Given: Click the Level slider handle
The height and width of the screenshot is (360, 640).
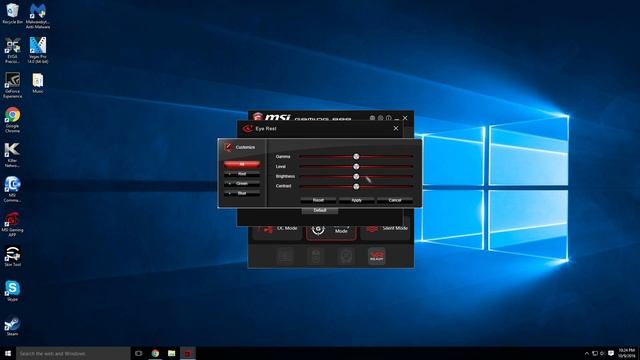Looking at the screenshot, I should coord(356,167).
